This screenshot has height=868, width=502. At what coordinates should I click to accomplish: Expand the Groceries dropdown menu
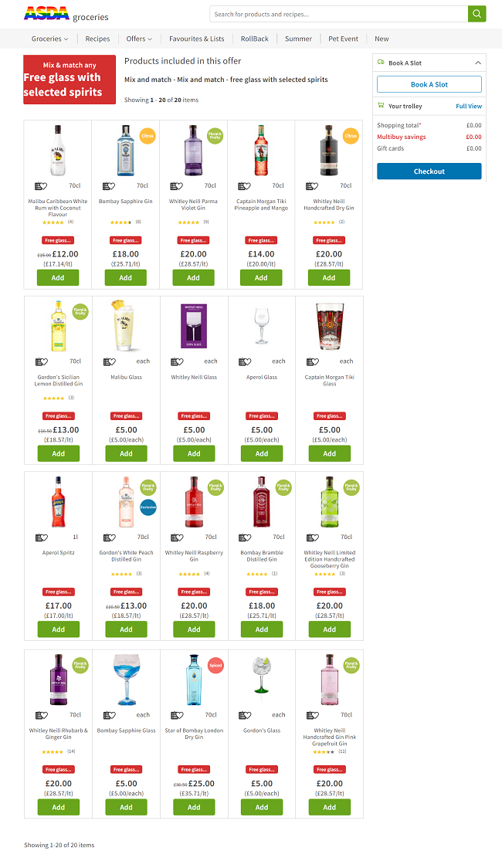(x=49, y=39)
